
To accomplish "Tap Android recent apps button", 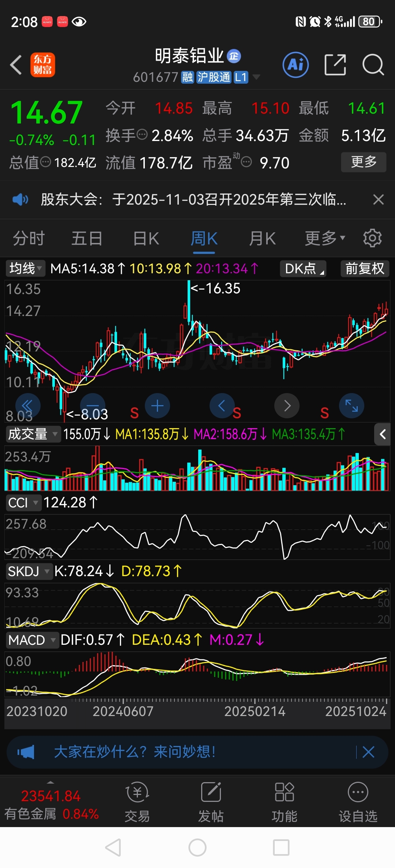I will (x=281, y=848).
